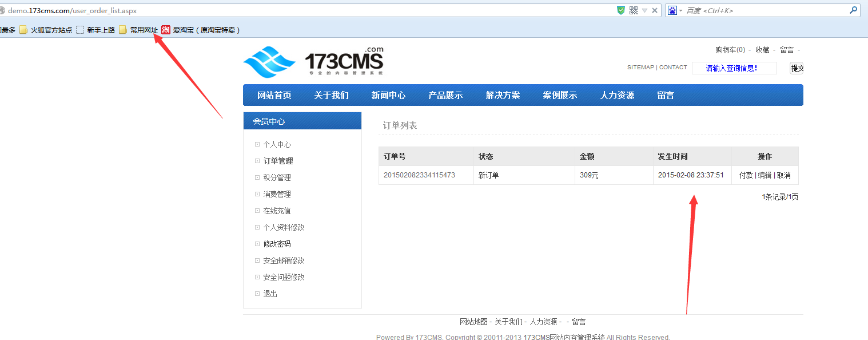The image size is (868, 340).
Task: Open 解决方案 in navigation bar
Action: tap(503, 95)
